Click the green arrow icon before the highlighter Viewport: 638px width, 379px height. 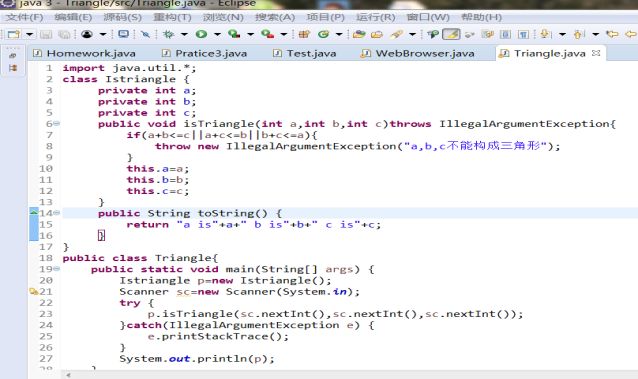tap(433, 34)
